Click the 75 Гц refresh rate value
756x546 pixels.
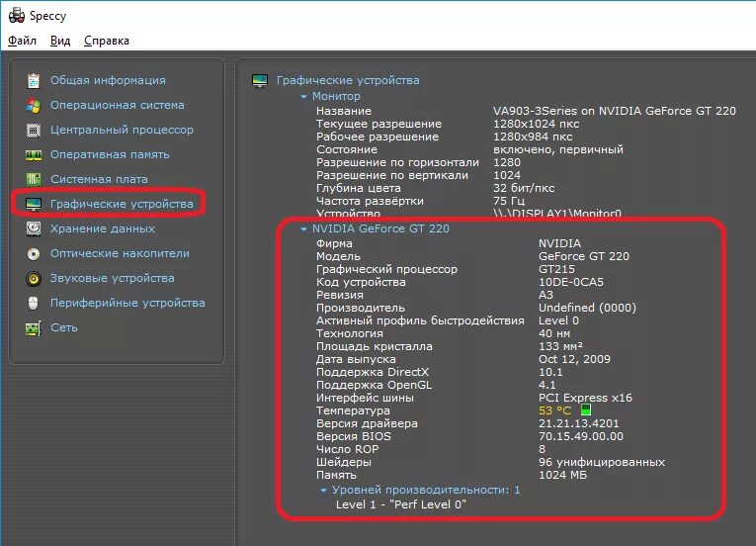(509, 201)
